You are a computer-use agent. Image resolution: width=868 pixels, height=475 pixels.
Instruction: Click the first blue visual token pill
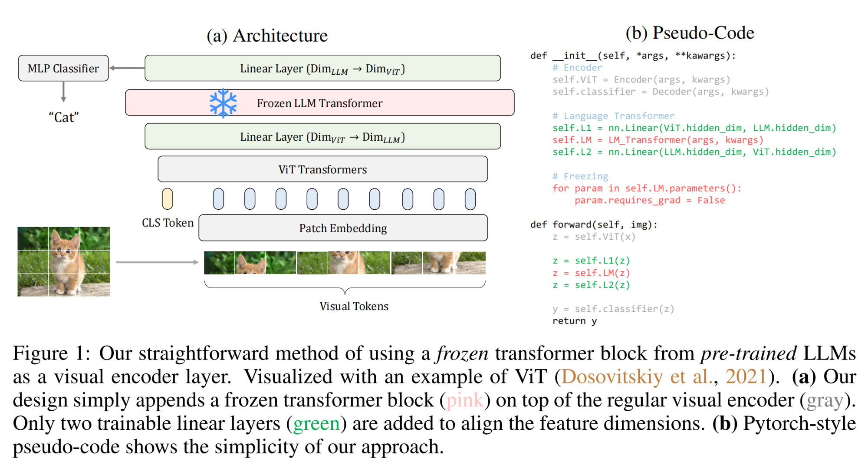click(x=218, y=199)
